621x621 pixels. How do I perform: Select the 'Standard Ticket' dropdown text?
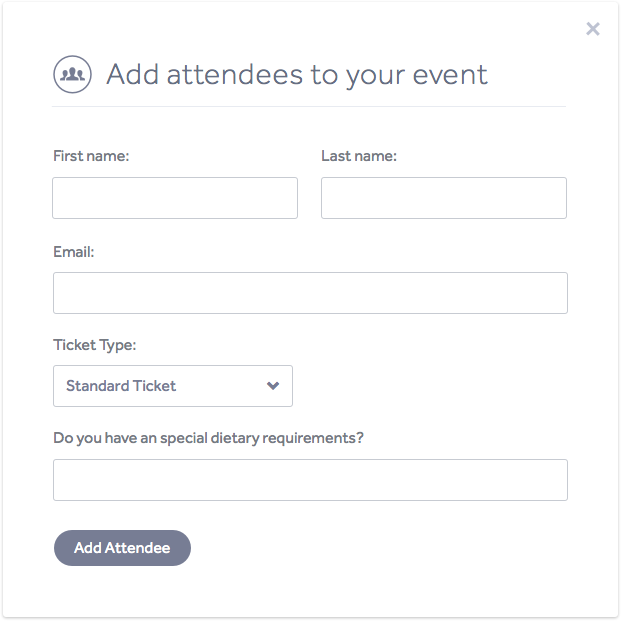[x=121, y=386]
